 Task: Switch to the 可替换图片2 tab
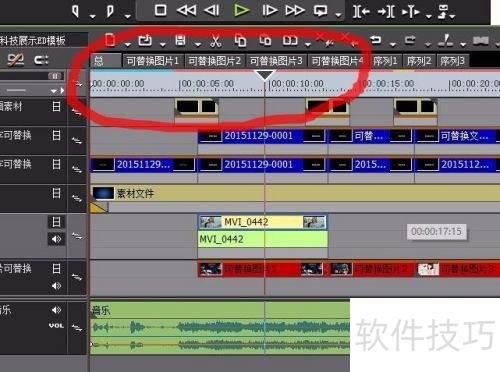point(215,61)
